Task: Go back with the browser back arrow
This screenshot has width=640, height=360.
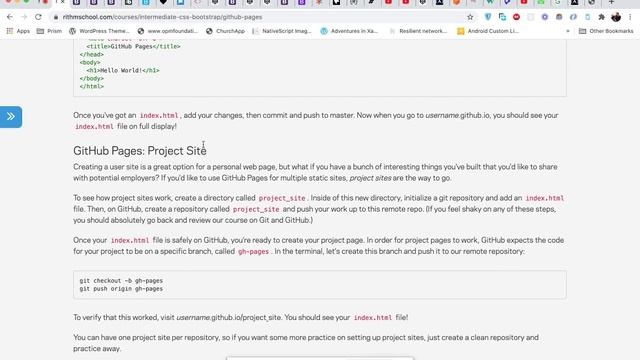Action: point(10,17)
